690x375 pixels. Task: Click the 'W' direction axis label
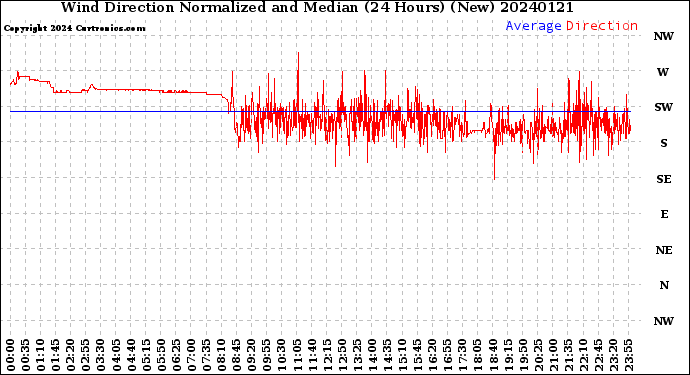[663, 72]
